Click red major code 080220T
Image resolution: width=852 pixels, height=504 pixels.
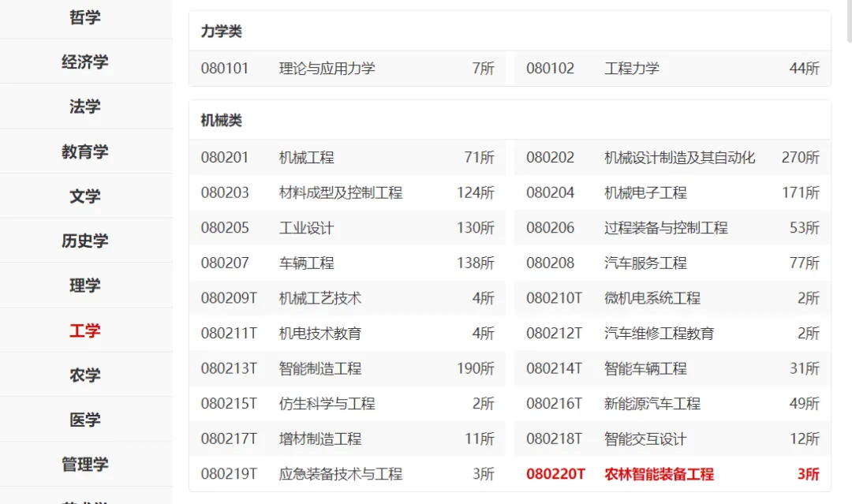click(x=555, y=474)
